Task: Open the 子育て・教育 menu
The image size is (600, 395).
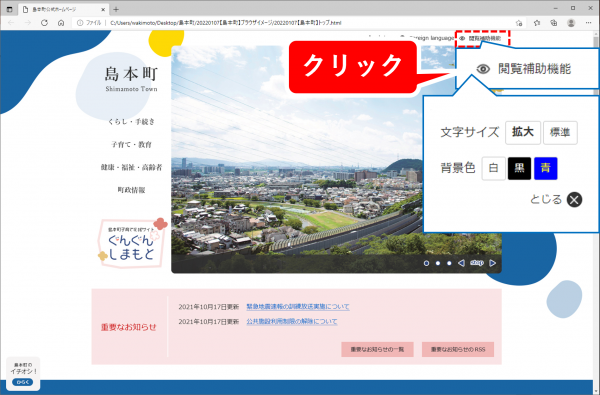Action: [131, 144]
